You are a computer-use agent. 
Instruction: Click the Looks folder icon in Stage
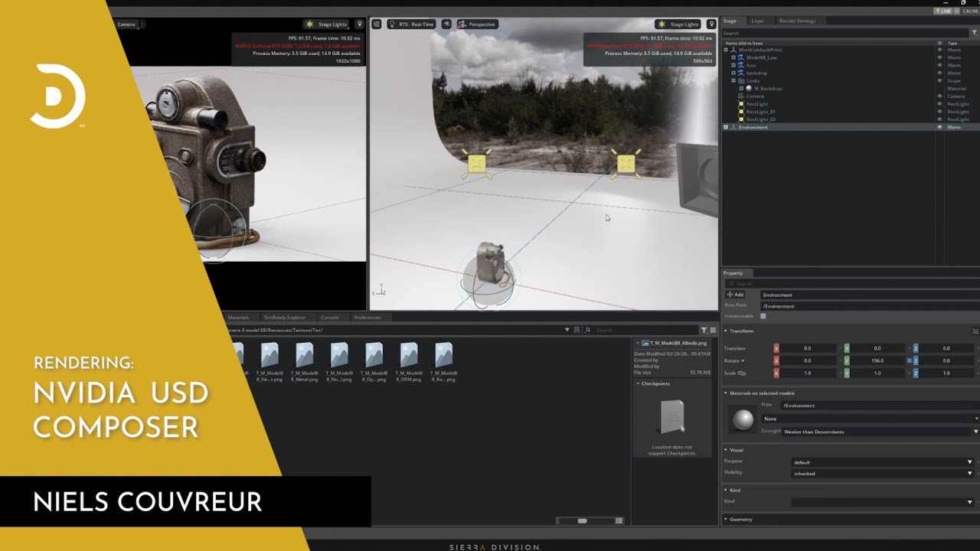[x=740, y=81]
